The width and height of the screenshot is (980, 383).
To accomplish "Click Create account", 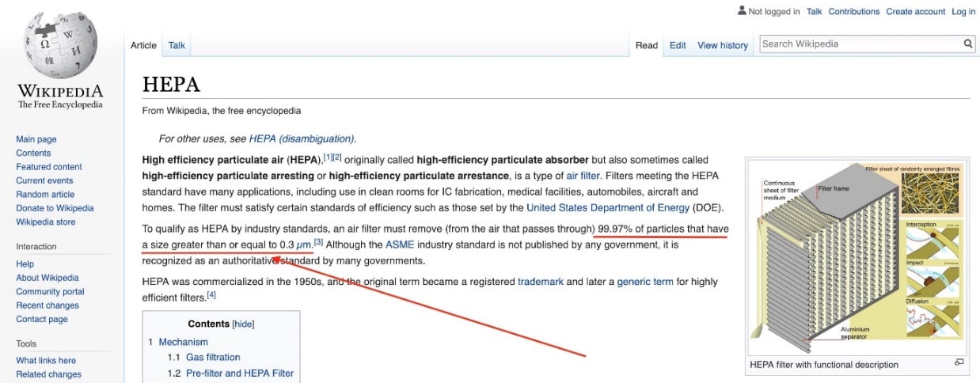I will [916, 11].
